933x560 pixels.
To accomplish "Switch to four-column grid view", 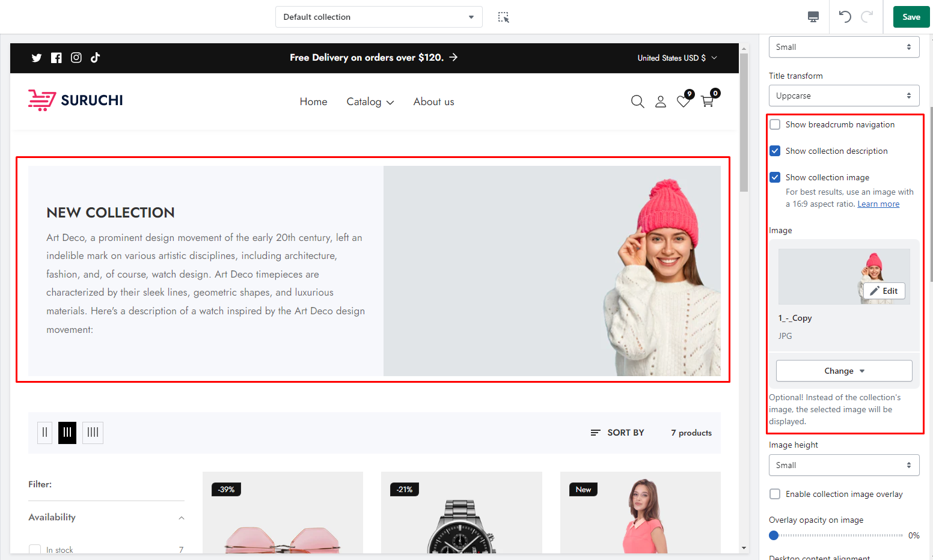I will pyautogui.click(x=93, y=433).
